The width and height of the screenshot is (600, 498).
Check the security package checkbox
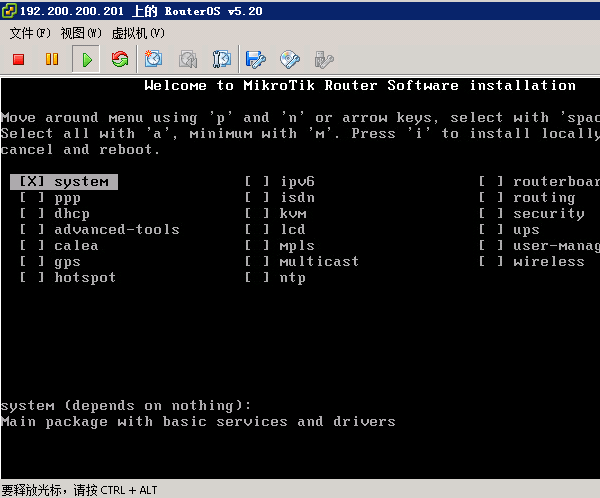491,214
